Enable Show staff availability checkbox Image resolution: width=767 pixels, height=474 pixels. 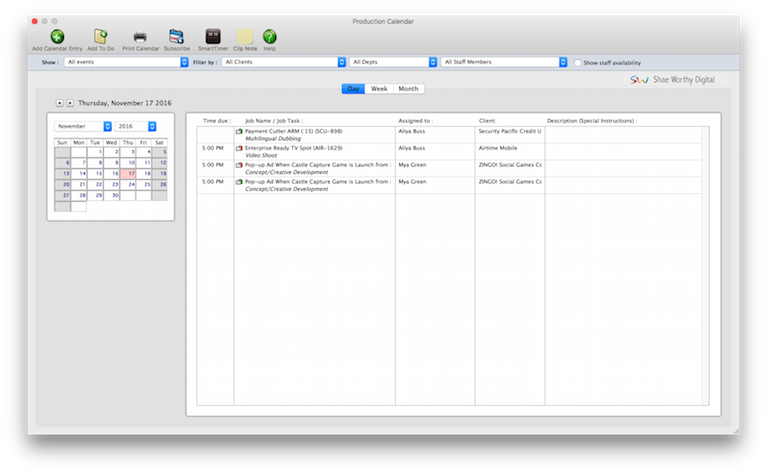(x=578, y=62)
